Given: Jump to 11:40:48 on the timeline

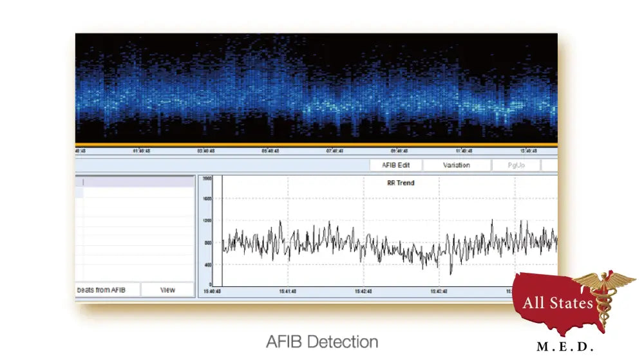Looking at the screenshot, I should click(x=464, y=151).
